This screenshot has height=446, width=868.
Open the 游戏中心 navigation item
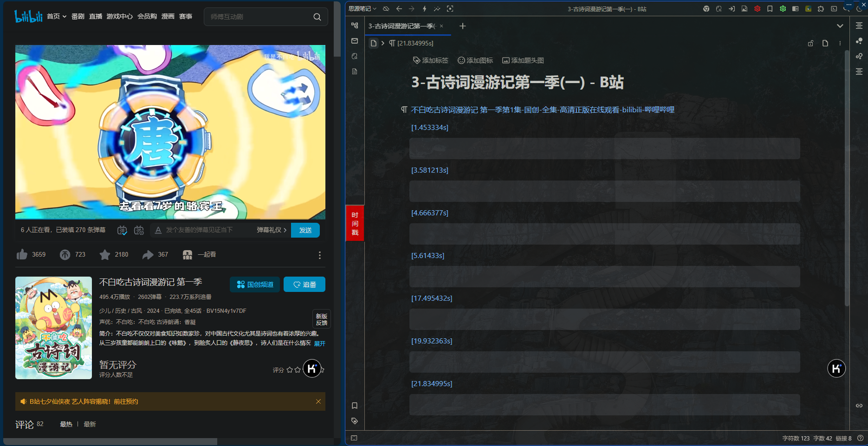pyautogui.click(x=120, y=17)
